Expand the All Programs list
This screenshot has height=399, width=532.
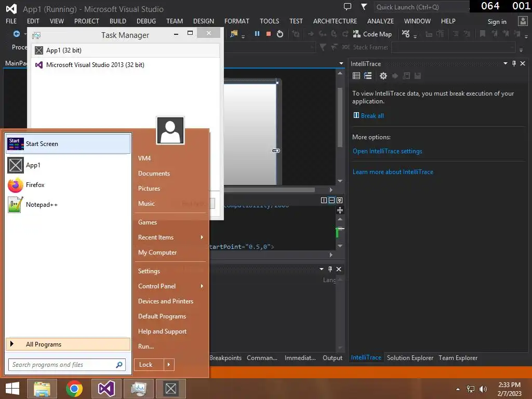click(68, 344)
